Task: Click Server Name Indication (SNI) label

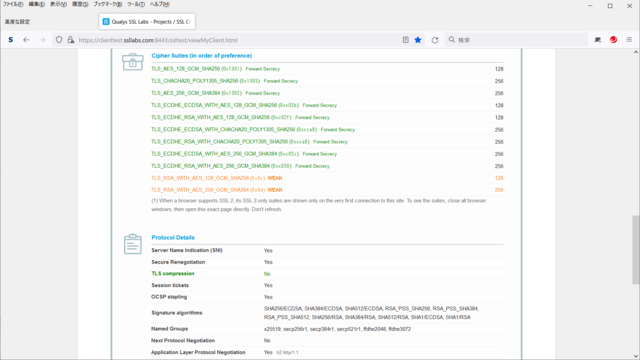Action: 187,250
